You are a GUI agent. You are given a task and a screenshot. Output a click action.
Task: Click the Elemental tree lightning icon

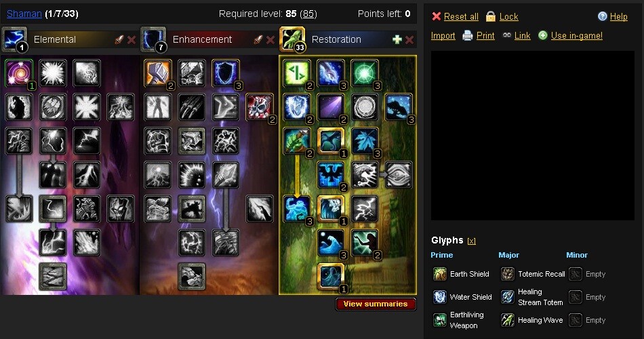click(x=14, y=39)
